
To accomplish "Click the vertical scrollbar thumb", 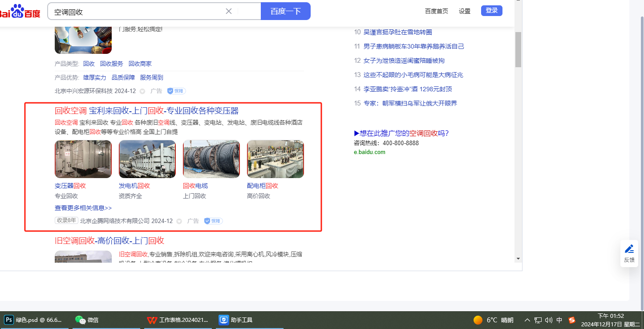I will coord(518,49).
